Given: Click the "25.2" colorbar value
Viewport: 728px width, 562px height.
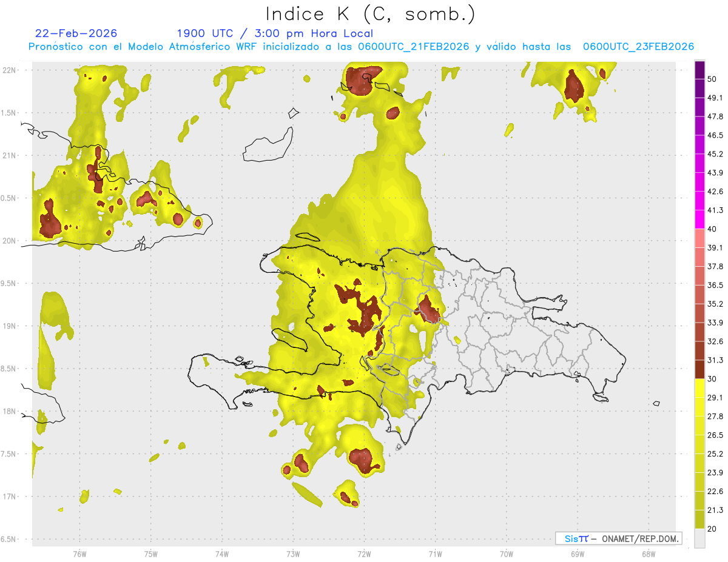Looking at the screenshot, I should [716, 454].
